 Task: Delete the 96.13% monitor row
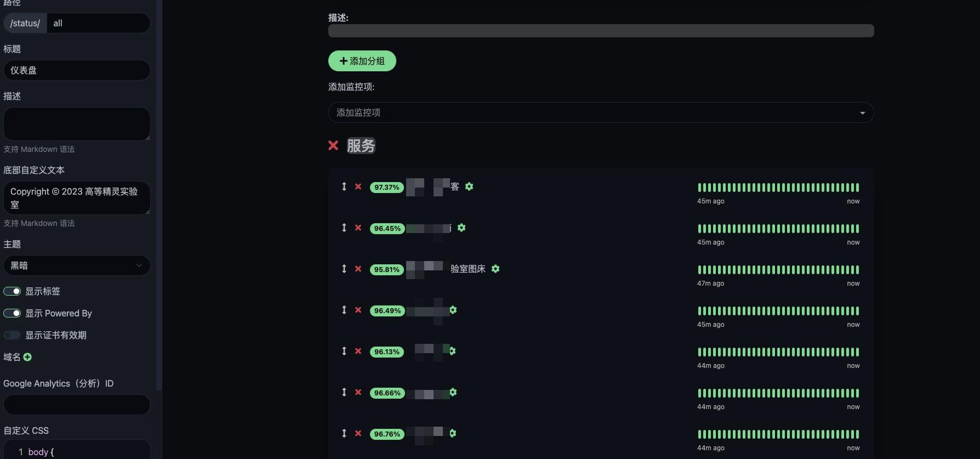tap(358, 351)
